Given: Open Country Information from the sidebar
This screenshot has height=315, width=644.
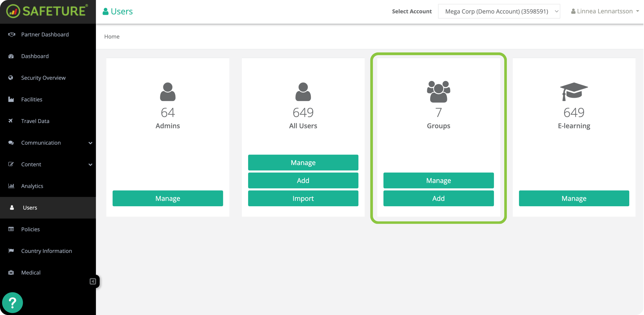Looking at the screenshot, I should click(46, 251).
